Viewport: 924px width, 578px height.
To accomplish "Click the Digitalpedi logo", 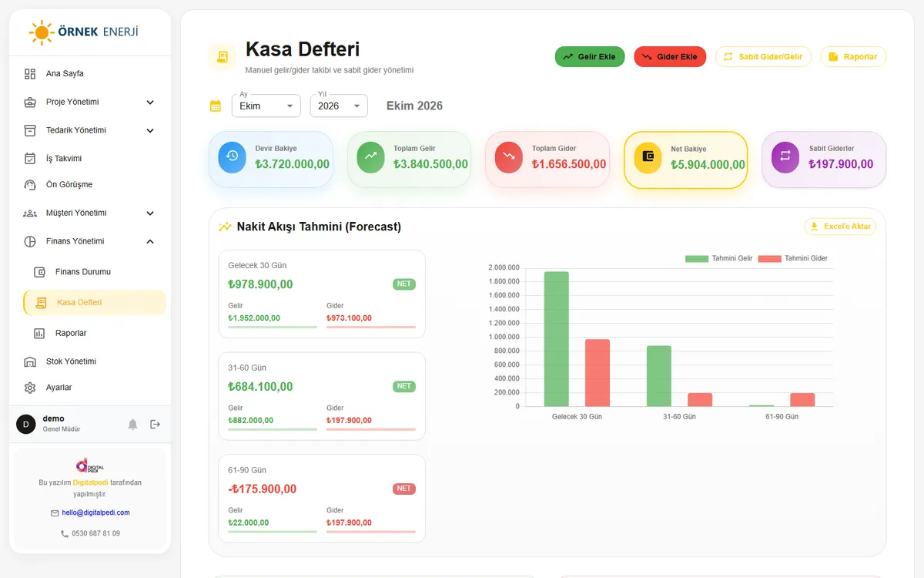I will [x=90, y=465].
